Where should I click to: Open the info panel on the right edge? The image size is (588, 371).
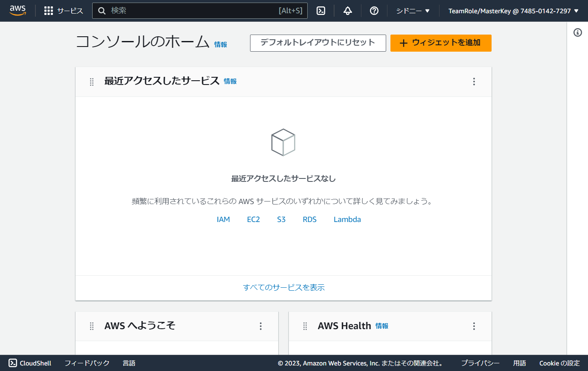pyautogui.click(x=578, y=32)
